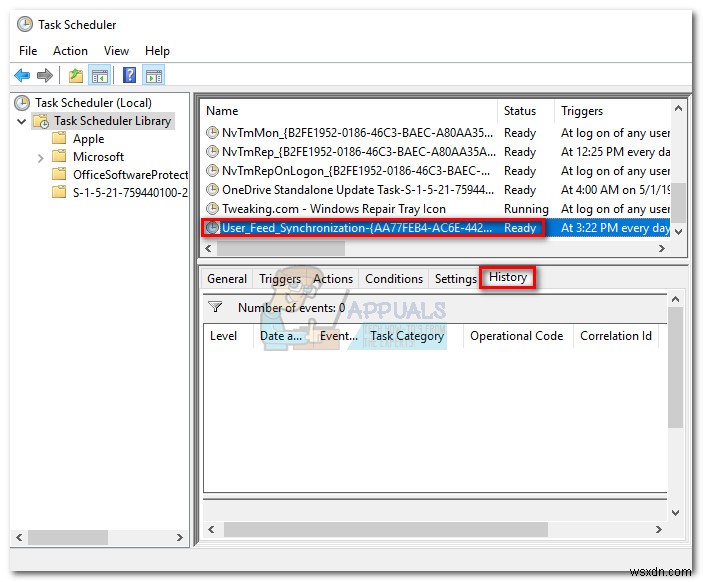Click the History filter funnel icon
The width and height of the screenshot is (703, 582).
click(215, 307)
